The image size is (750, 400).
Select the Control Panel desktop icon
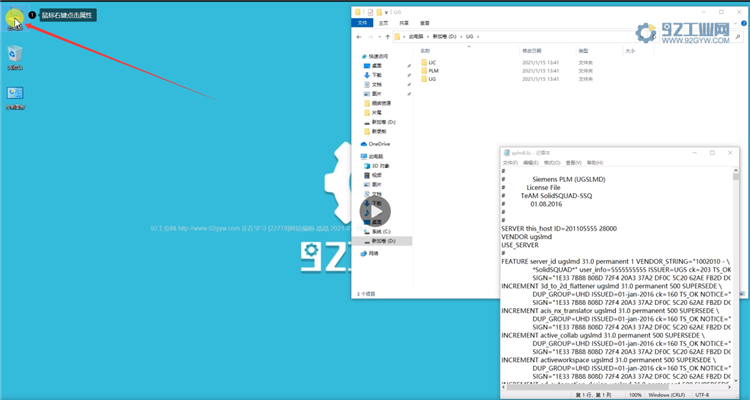pyautogui.click(x=15, y=98)
